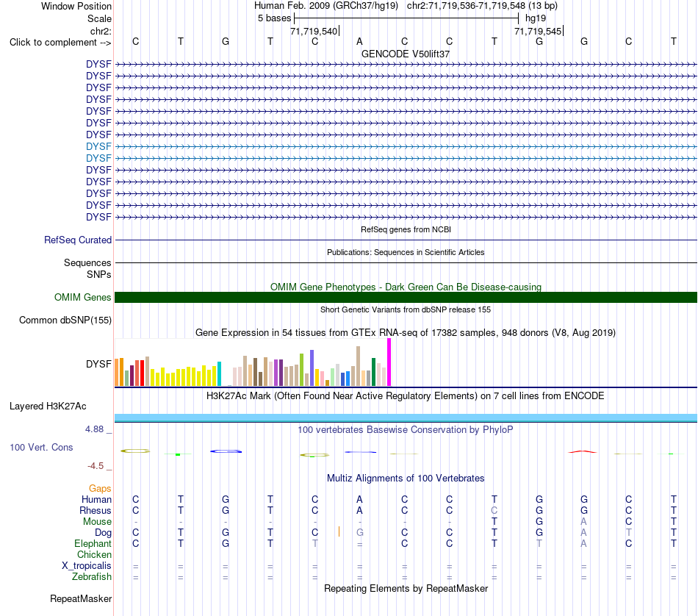Open the Layered H3K27Ac track label

(x=48, y=407)
